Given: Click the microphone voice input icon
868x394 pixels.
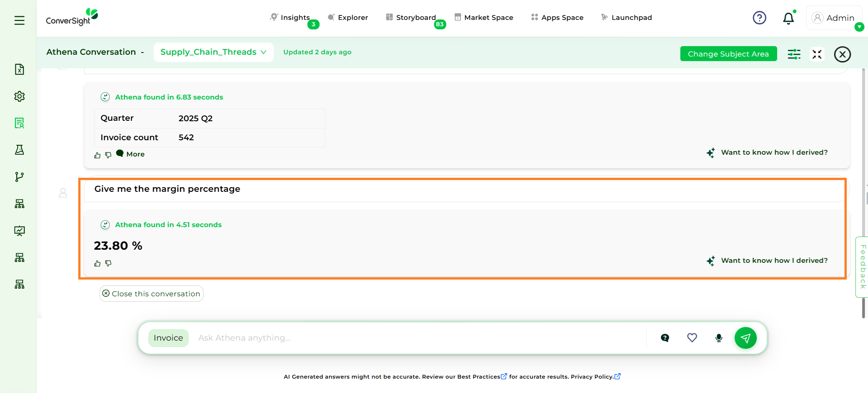Looking at the screenshot, I should point(719,338).
